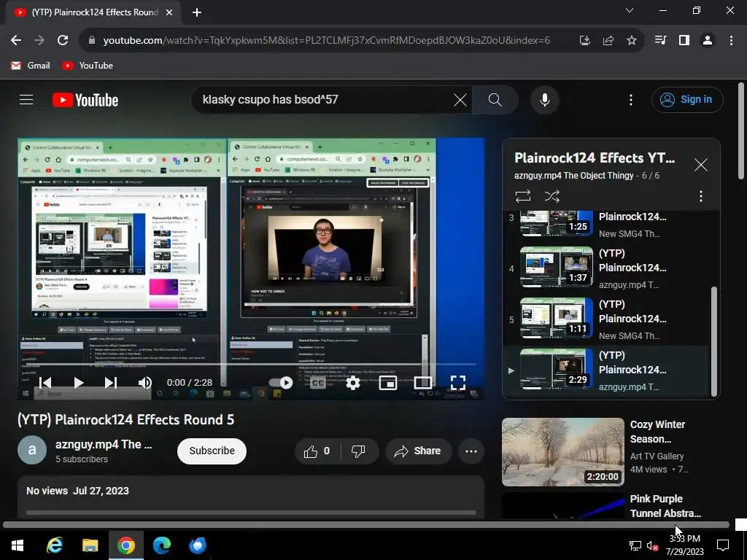Skip to the next video
The height and width of the screenshot is (560, 747).
point(111,382)
